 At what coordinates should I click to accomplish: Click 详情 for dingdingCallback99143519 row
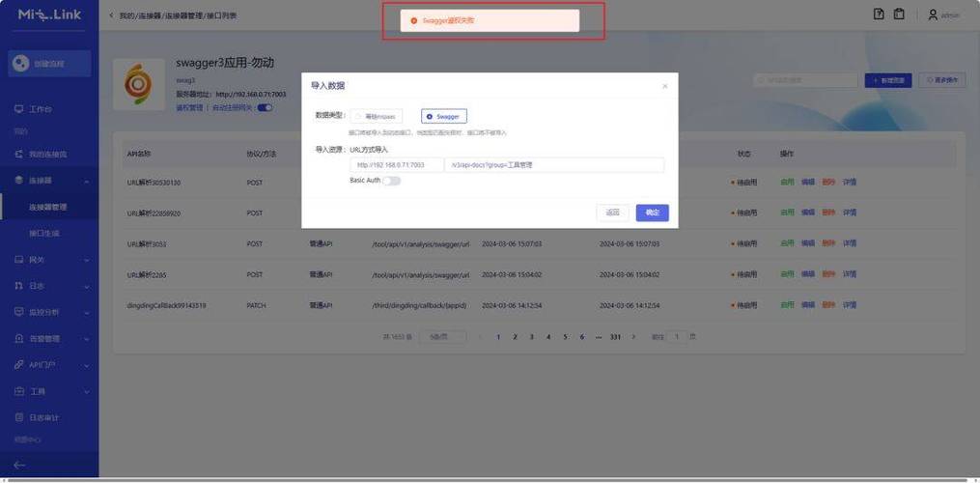(x=850, y=305)
